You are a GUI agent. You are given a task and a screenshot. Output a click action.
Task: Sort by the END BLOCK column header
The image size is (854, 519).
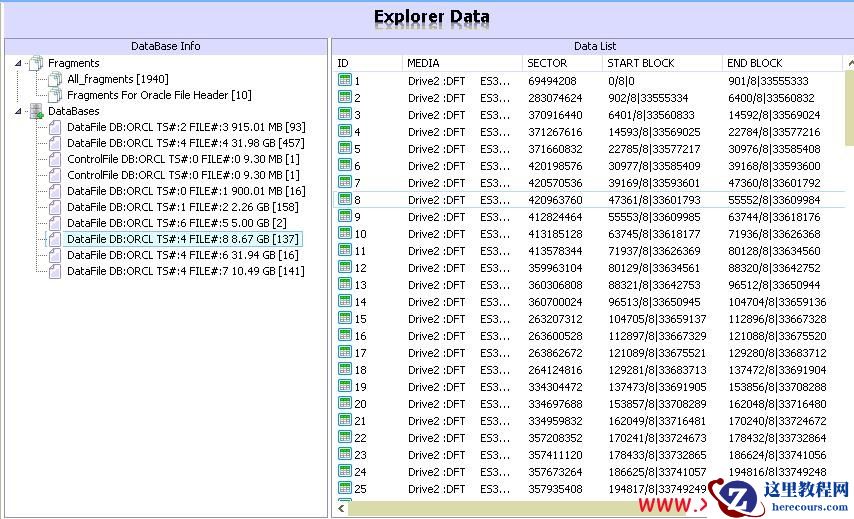click(x=782, y=63)
